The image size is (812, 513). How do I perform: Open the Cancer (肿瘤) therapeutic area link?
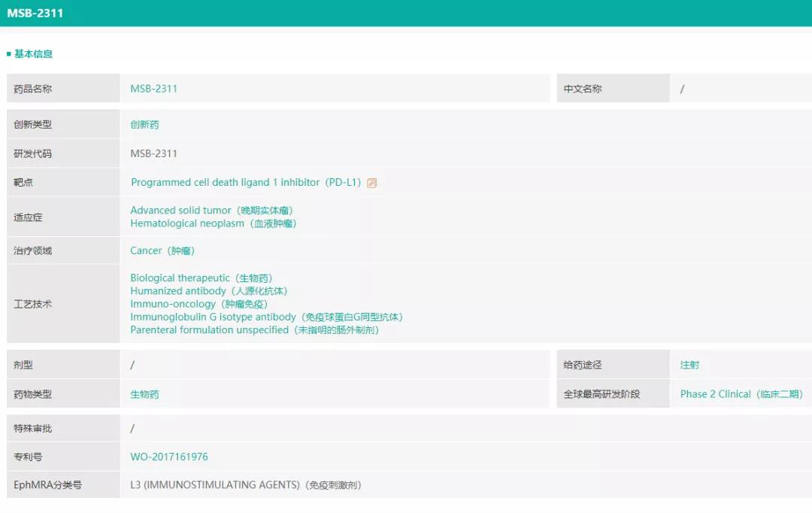[x=162, y=250]
